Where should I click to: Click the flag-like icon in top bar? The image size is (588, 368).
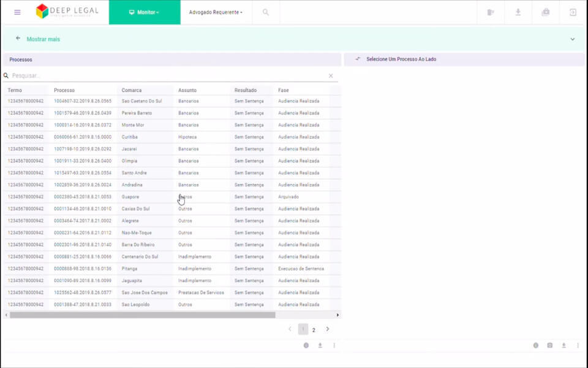pyautogui.click(x=490, y=12)
